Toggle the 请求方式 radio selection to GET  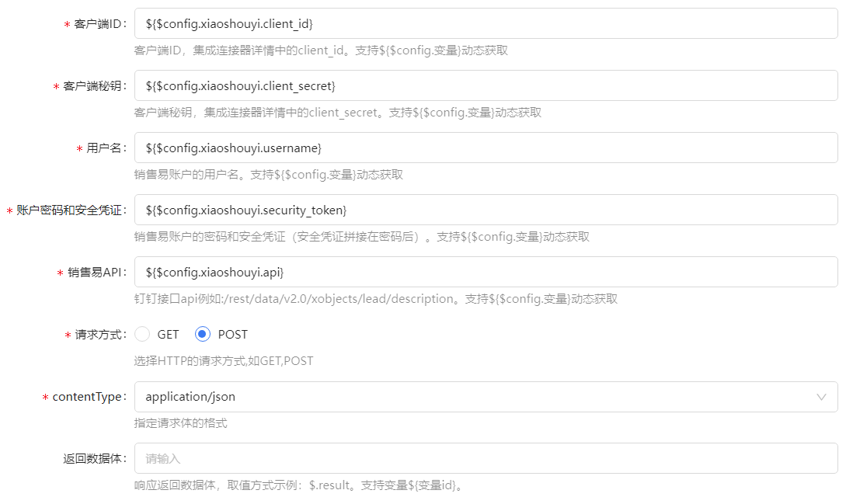coord(142,334)
